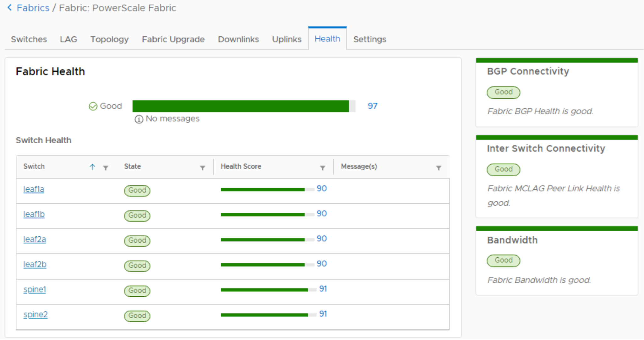The width and height of the screenshot is (644, 340).
Task: Select the Fabric Upgrade tab
Action: [173, 39]
